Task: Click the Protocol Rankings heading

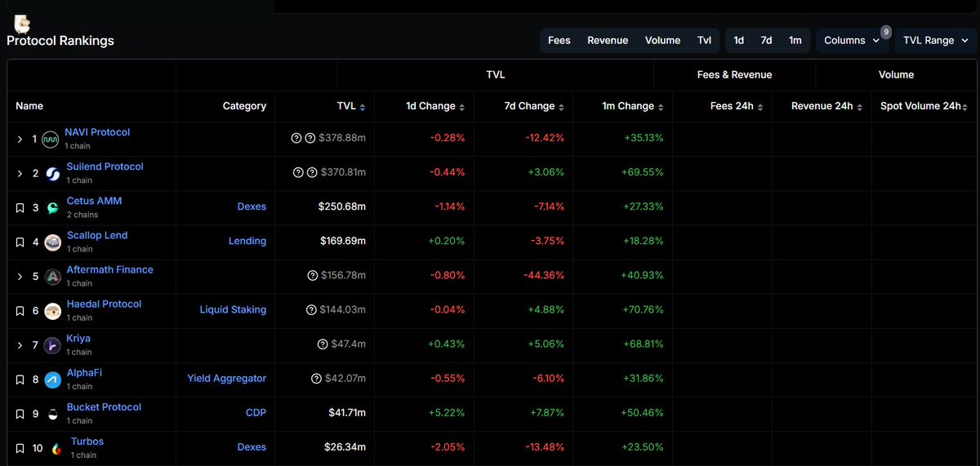Action: tap(60, 40)
